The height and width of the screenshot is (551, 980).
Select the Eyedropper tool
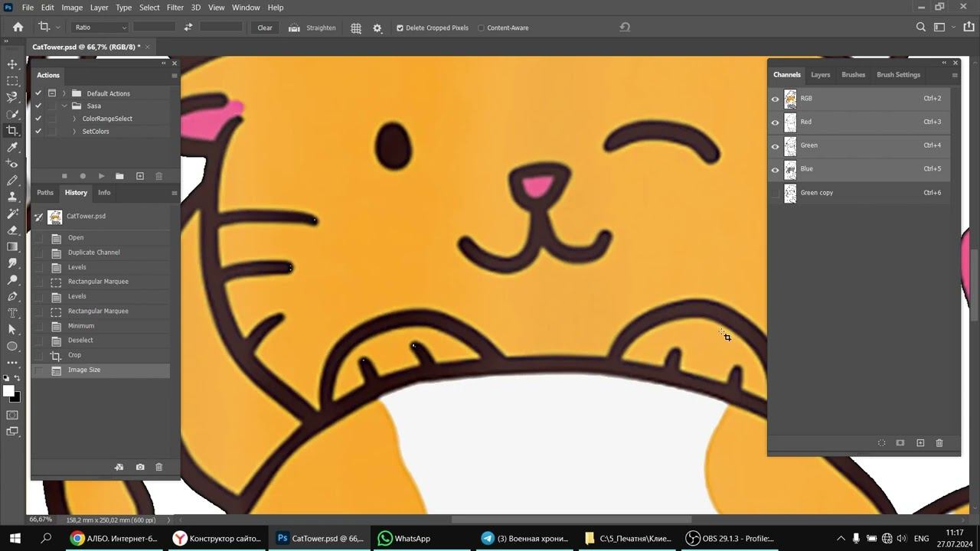coord(12,147)
